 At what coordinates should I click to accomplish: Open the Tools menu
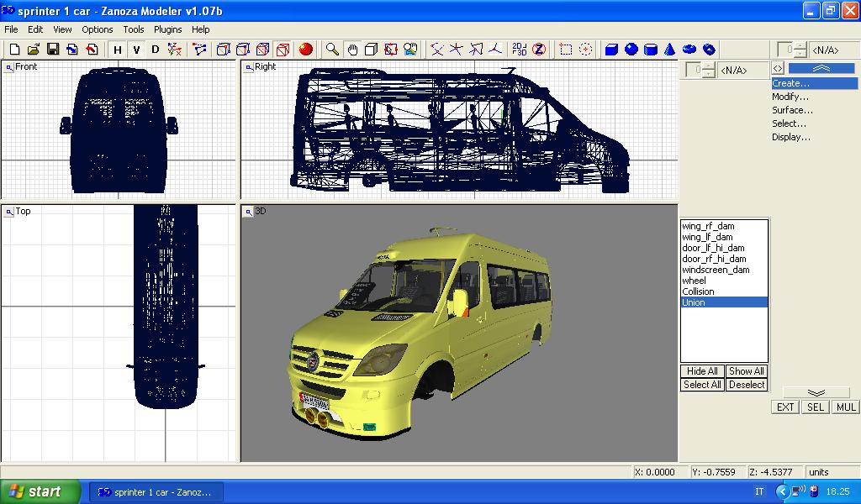coord(134,29)
